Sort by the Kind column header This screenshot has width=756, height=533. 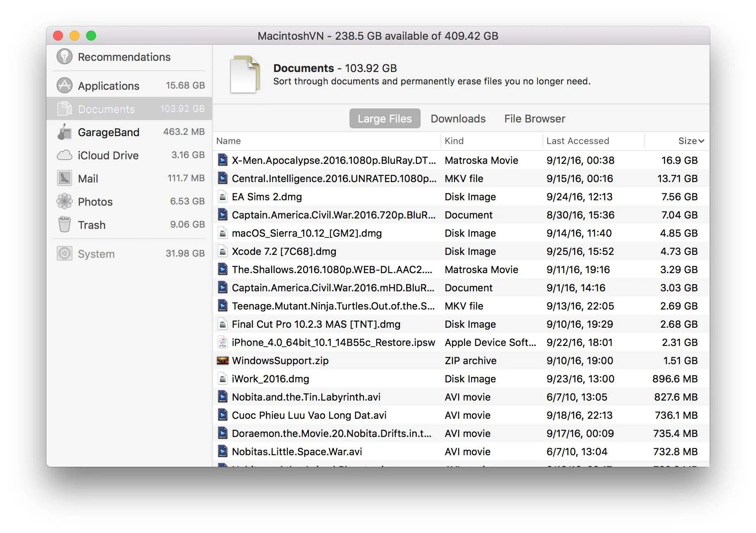tap(454, 141)
